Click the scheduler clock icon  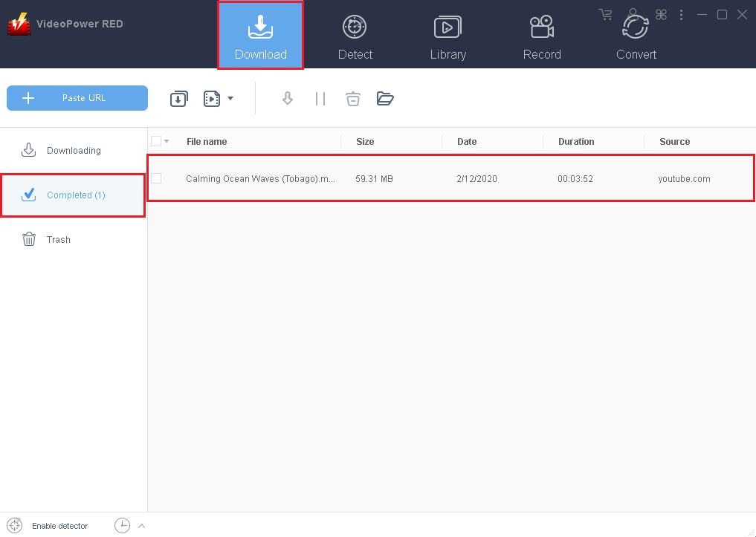tap(122, 526)
